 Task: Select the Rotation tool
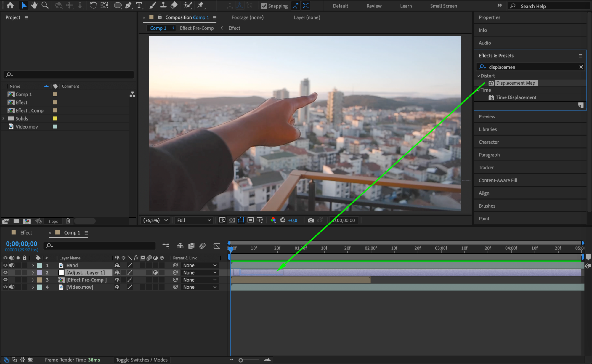click(x=93, y=5)
